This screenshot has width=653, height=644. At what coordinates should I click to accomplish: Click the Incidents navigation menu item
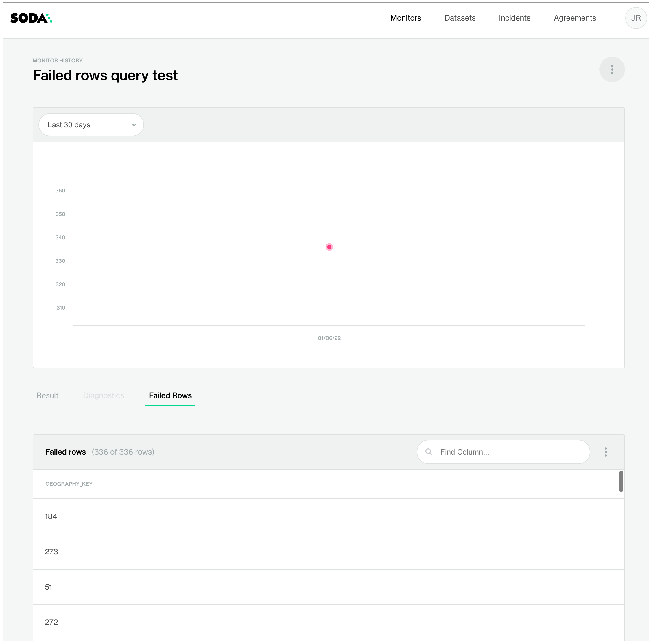(514, 18)
